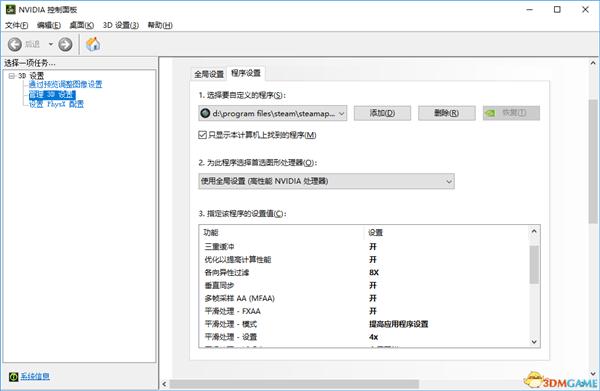Click the 设置 column header
This screenshot has height=391, width=600.
(375, 233)
